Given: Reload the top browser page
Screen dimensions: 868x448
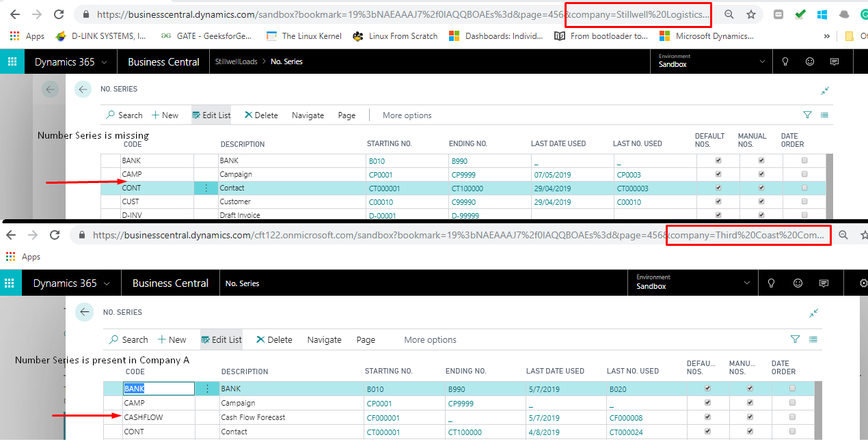Looking at the screenshot, I should 60,14.
